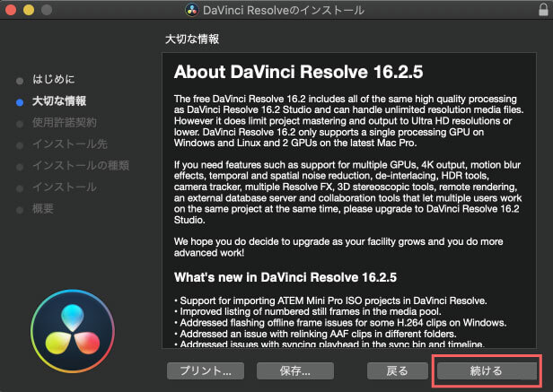This screenshot has height=392, width=553.
Task: Click the 保存... (Save) button
Action: click(x=295, y=370)
